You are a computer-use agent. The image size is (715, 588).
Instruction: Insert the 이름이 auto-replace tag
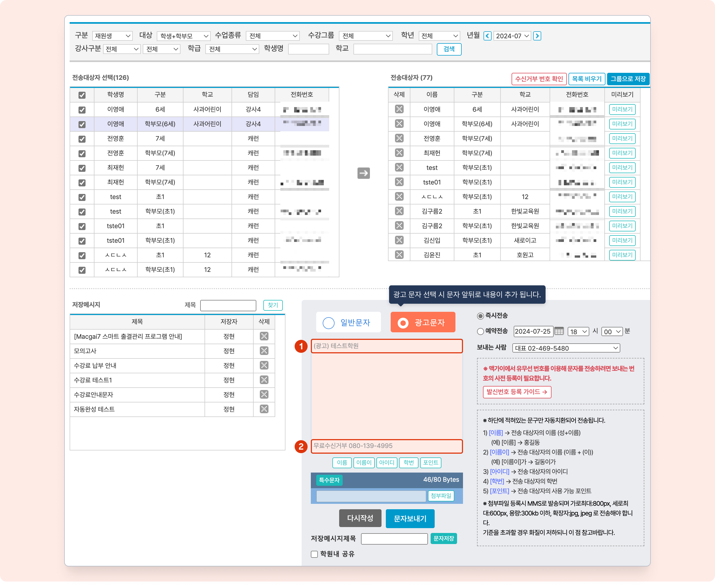(364, 463)
